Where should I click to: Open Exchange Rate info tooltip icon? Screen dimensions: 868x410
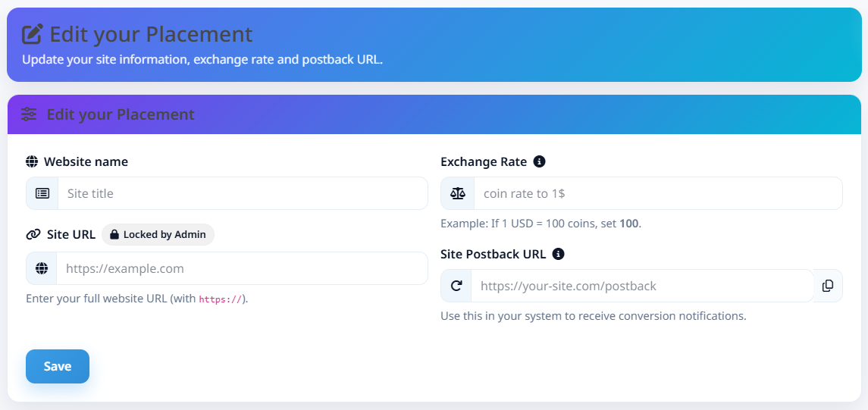(x=540, y=161)
